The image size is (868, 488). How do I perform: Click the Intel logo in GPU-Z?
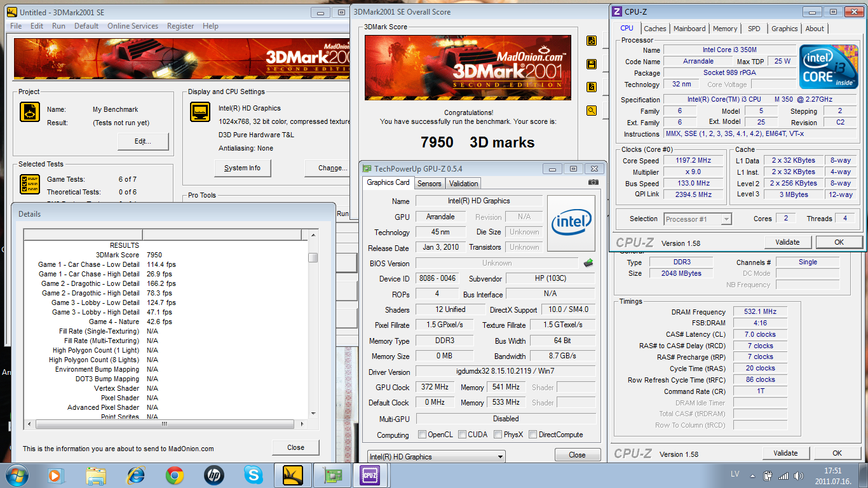point(571,223)
